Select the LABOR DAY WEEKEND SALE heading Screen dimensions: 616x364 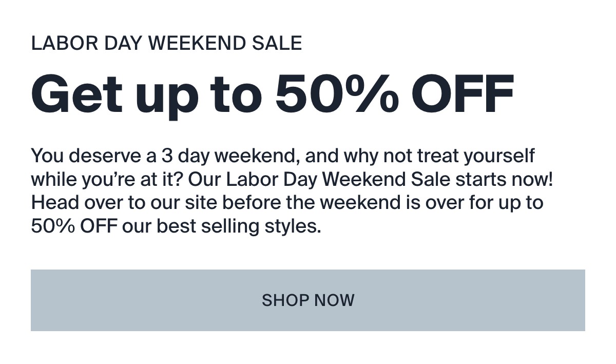(166, 44)
